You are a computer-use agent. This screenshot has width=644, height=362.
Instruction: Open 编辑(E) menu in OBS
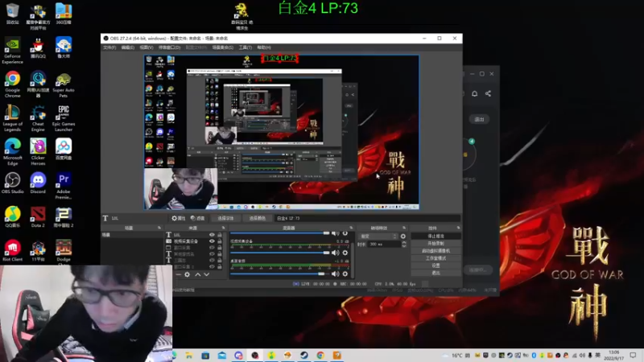tap(128, 47)
